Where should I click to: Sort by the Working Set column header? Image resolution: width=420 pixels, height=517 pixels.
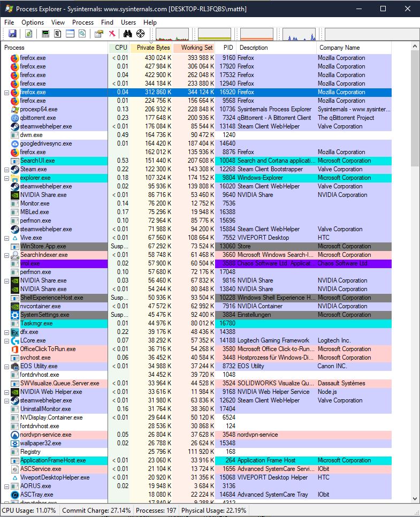click(x=194, y=48)
